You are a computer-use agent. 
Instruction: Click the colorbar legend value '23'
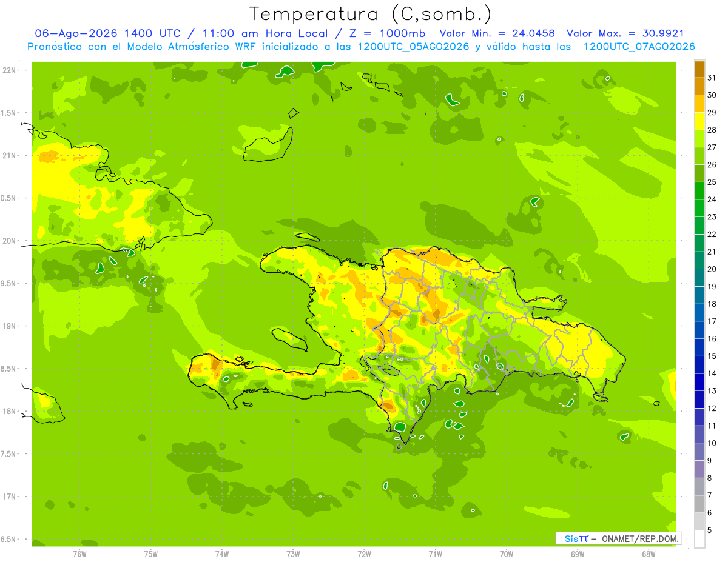click(712, 217)
